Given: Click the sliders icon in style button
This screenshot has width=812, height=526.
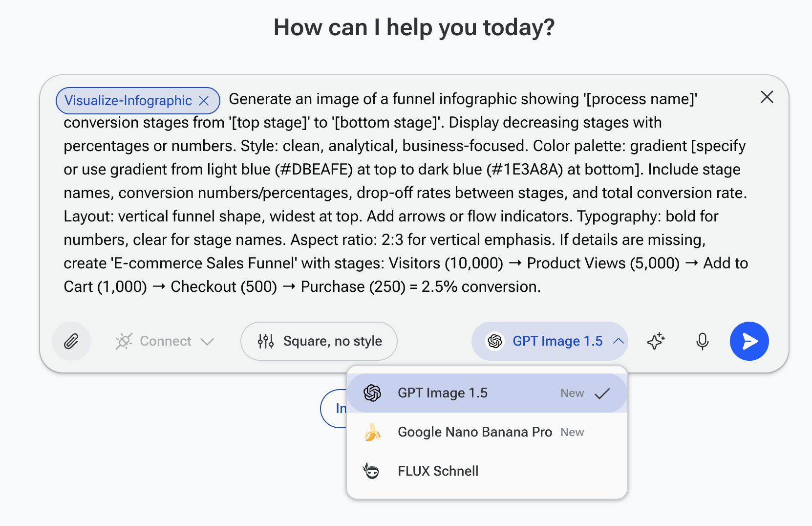Looking at the screenshot, I should (266, 341).
